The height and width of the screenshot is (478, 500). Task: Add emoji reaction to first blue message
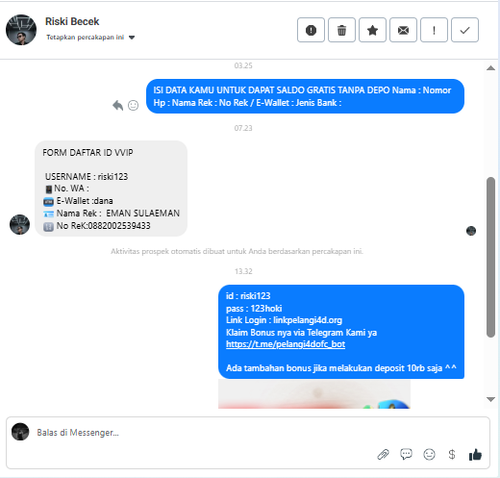point(133,105)
